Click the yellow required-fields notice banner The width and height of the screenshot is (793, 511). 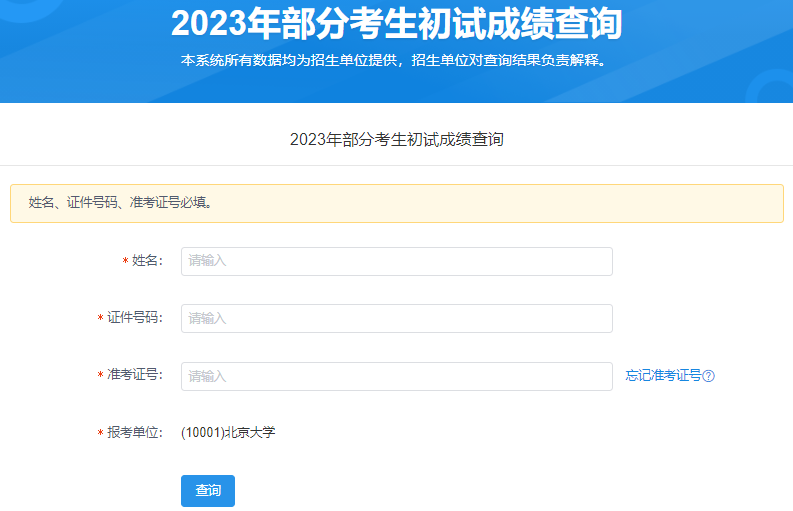click(x=396, y=203)
